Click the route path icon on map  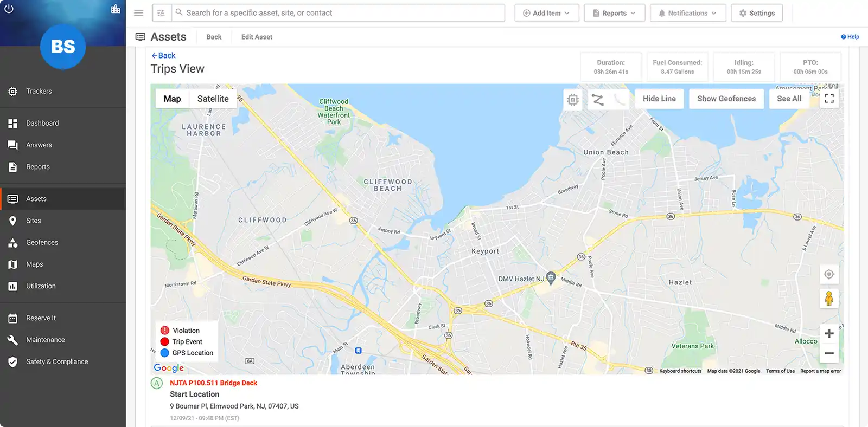pyautogui.click(x=597, y=99)
